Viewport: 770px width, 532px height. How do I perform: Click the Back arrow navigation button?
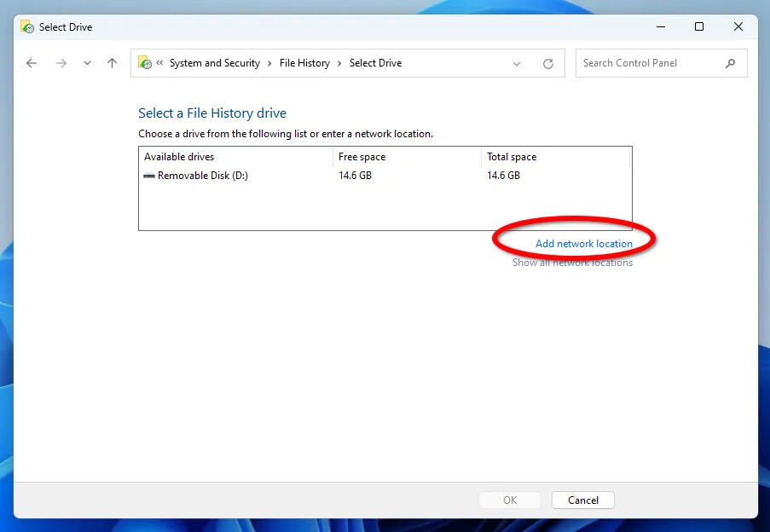(32, 63)
